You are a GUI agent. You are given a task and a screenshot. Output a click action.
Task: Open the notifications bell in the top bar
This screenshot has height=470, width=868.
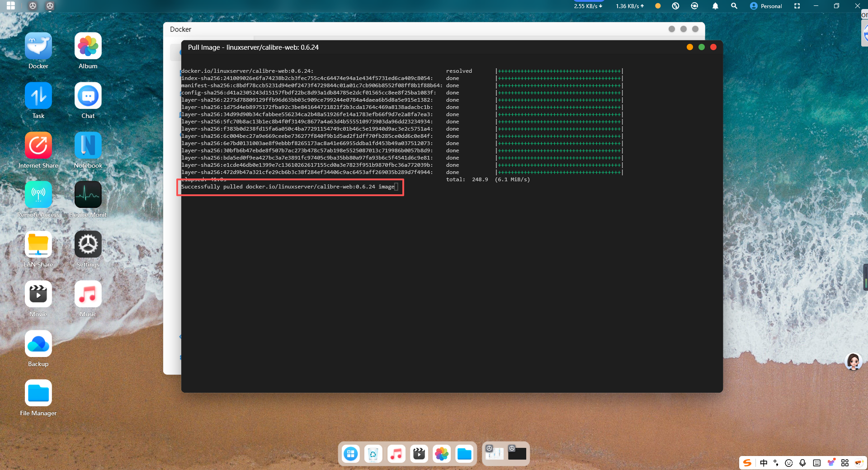pyautogui.click(x=715, y=6)
